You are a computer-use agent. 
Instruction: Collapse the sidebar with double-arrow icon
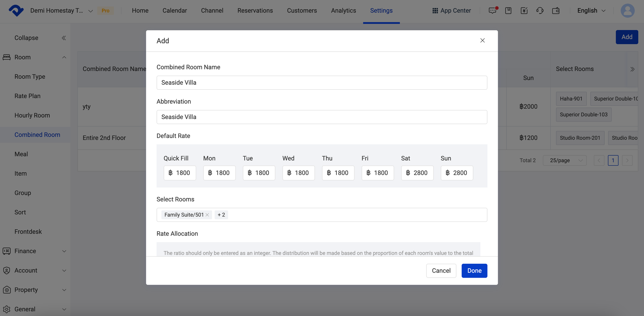[64, 38]
